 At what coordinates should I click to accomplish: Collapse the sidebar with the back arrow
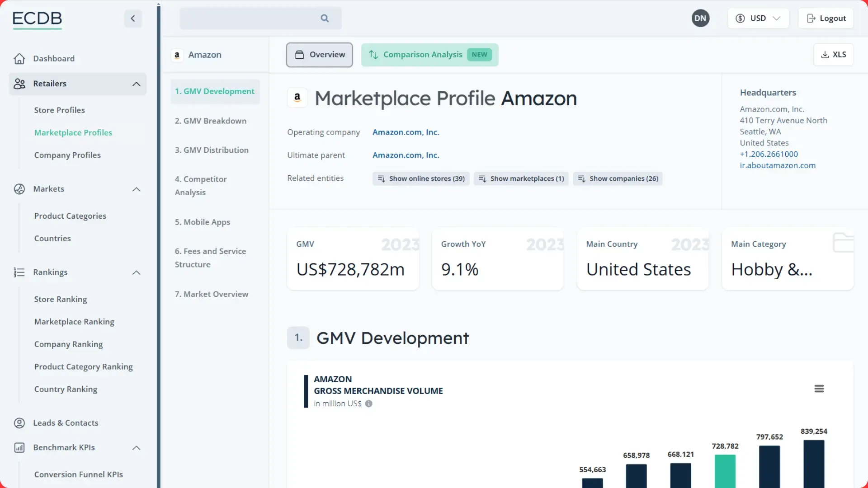(133, 19)
